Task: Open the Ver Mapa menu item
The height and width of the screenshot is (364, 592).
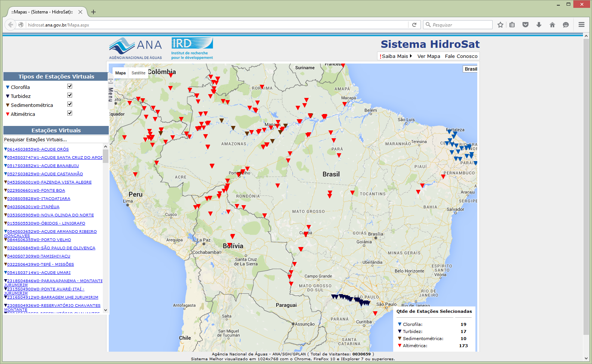Action: point(428,56)
